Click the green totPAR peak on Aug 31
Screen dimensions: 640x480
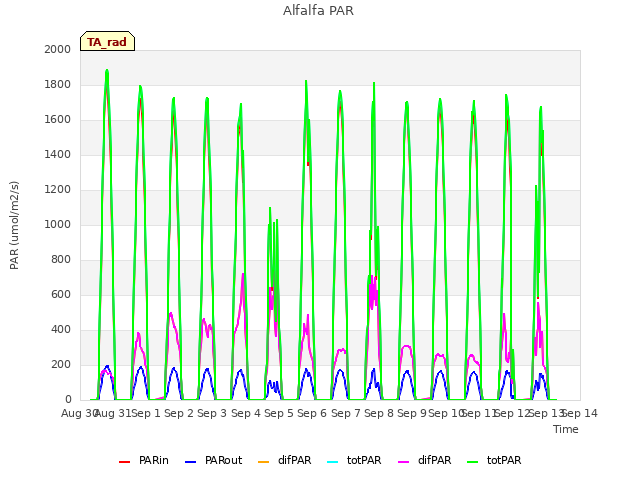click(107, 71)
